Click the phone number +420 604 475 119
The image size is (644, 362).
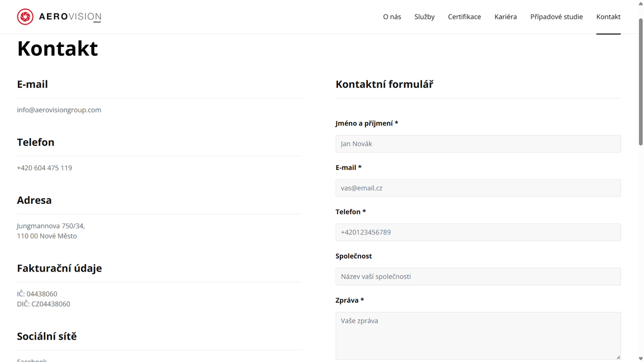pos(44,167)
